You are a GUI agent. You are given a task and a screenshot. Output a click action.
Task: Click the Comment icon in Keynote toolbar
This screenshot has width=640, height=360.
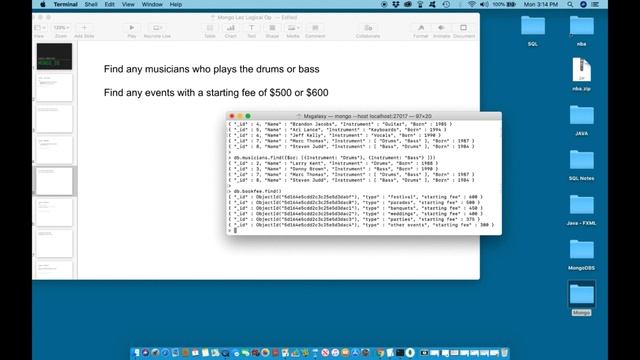315,28
